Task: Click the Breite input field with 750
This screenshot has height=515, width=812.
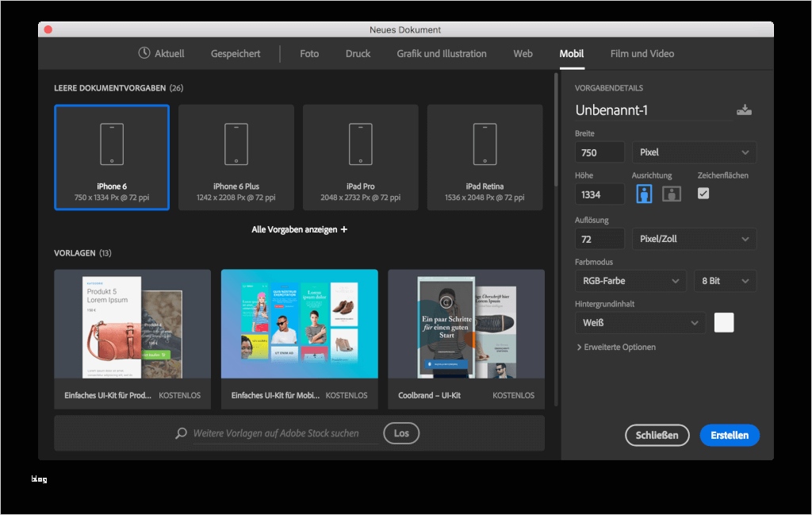Action: tap(599, 152)
